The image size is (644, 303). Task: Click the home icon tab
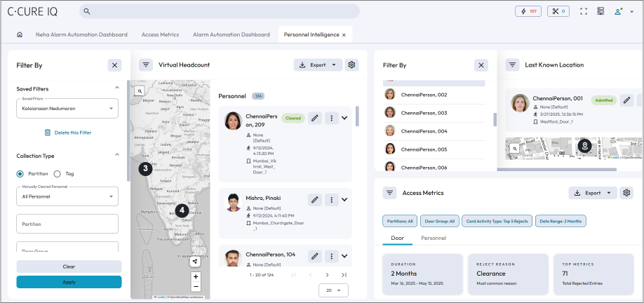click(x=20, y=35)
